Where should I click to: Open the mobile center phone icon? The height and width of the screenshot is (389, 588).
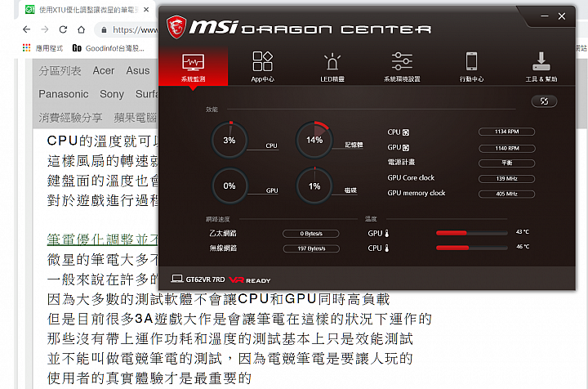471,61
